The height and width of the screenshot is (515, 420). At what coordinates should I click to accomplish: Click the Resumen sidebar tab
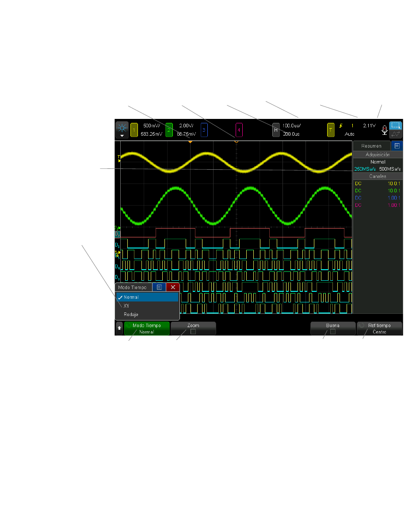371,146
